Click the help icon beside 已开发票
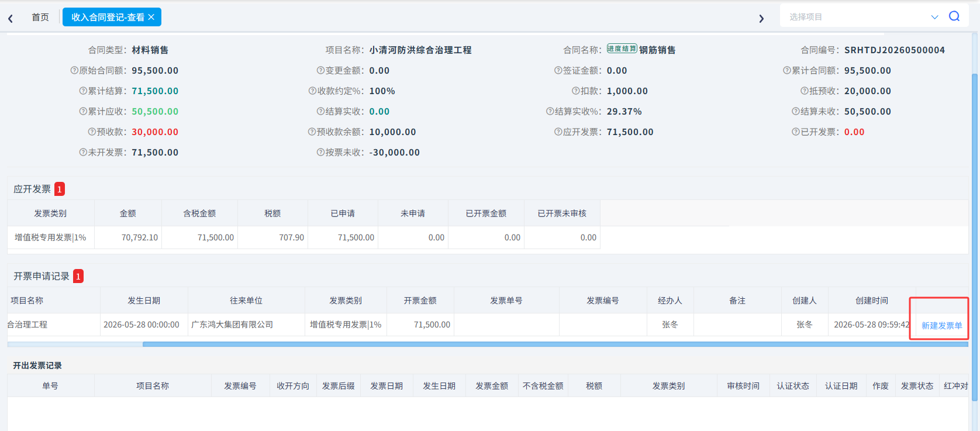The height and width of the screenshot is (431, 980). coord(796,132)
